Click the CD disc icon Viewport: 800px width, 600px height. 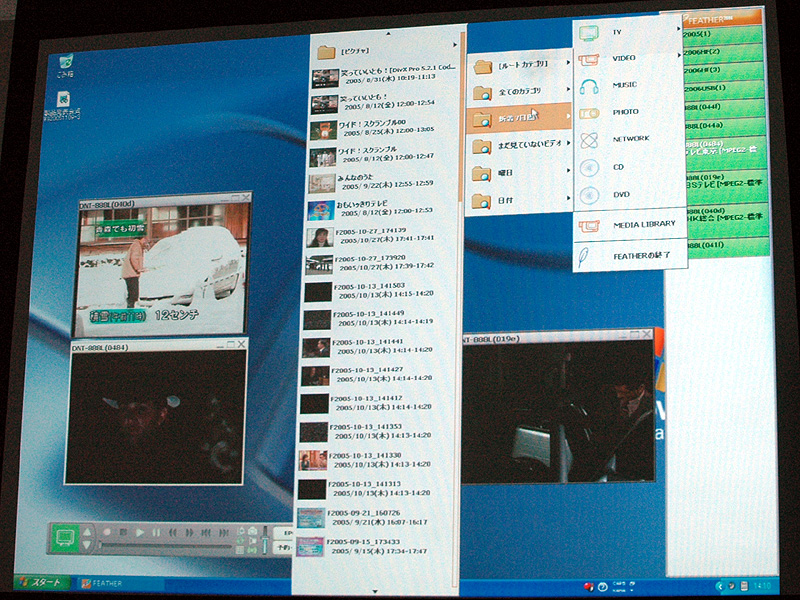[x=589, y=168]
